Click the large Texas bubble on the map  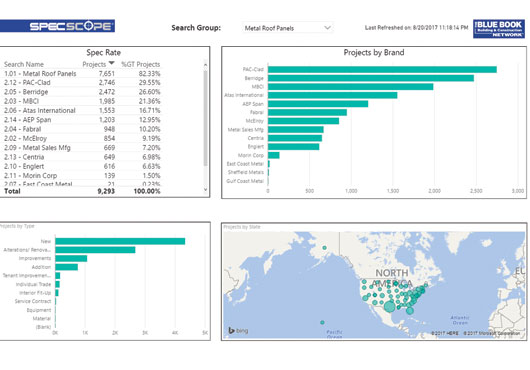tap(390, 307)
